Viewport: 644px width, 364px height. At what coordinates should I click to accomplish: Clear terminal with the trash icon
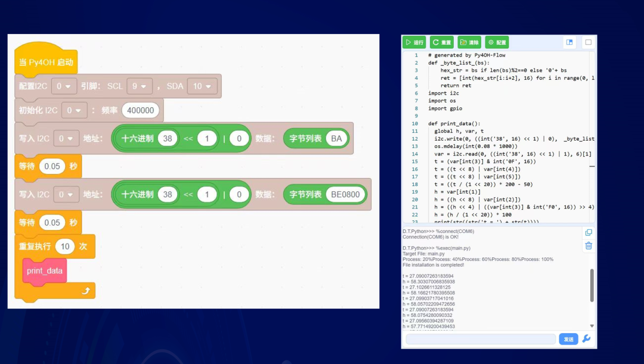click(x=589, y=246)
